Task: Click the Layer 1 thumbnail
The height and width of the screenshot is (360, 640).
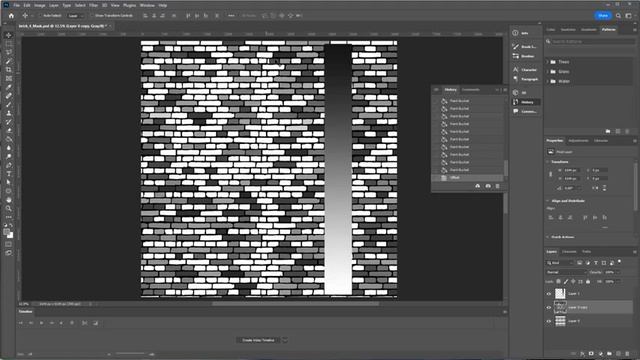Action: tap(560, 293)
